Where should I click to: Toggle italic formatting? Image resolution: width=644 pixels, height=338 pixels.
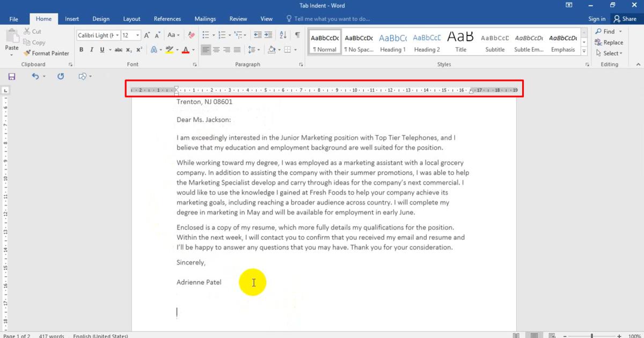click(92, 50)
